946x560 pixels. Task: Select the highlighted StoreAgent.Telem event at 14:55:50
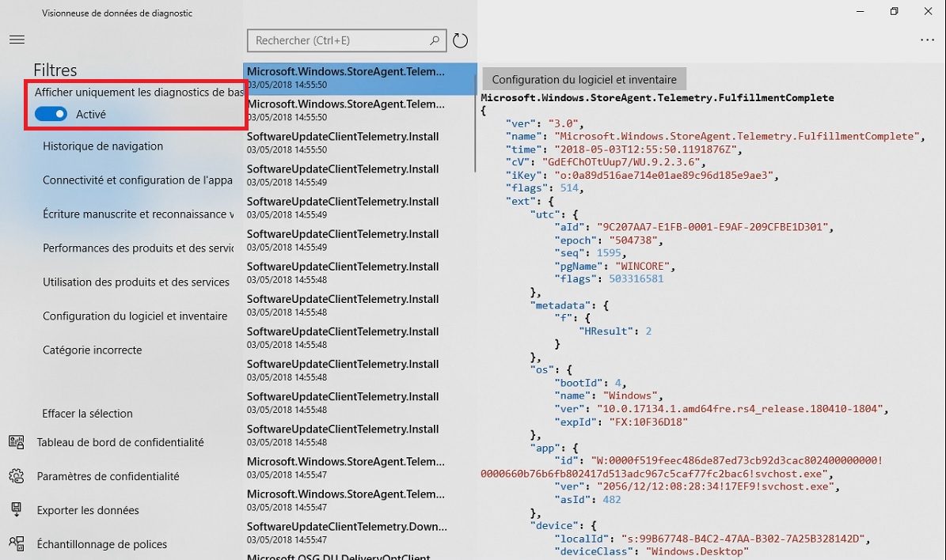click(x=359, y=78)
